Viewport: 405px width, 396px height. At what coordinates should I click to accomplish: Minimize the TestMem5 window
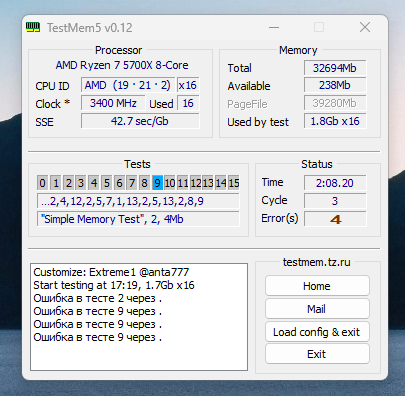click(274, 27)
